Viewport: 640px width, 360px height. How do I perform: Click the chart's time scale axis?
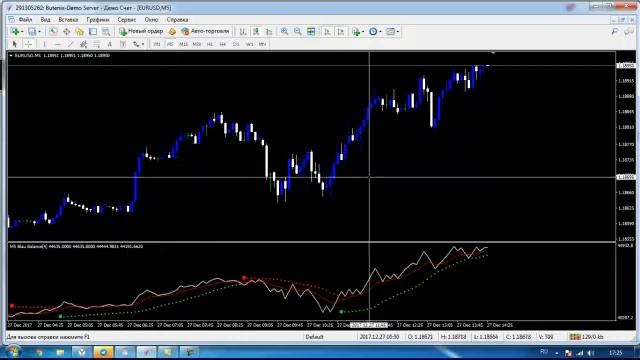pos(311,325)
